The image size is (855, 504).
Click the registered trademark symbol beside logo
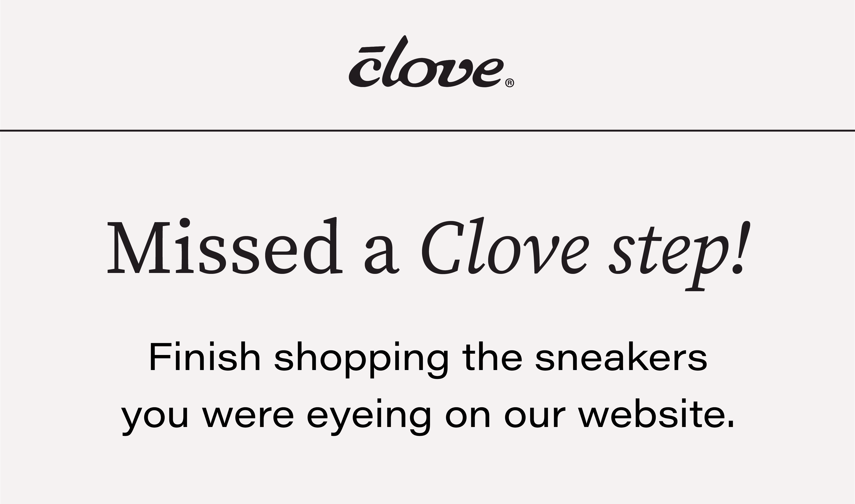click(x=510, y=83)
